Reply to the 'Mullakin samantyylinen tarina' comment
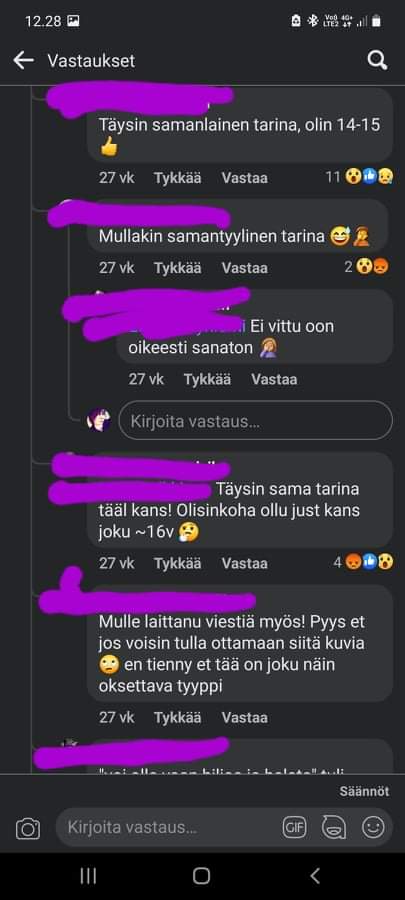 point(244,267)
